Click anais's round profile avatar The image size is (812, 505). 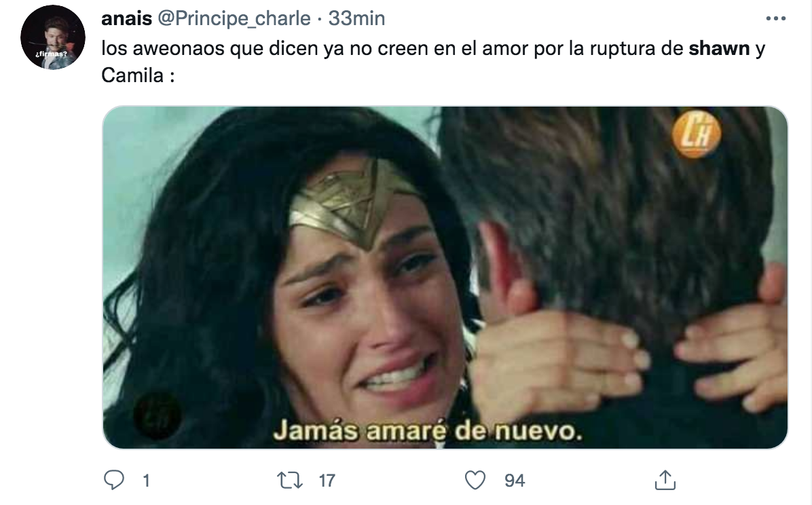click(x=53, y=37)
